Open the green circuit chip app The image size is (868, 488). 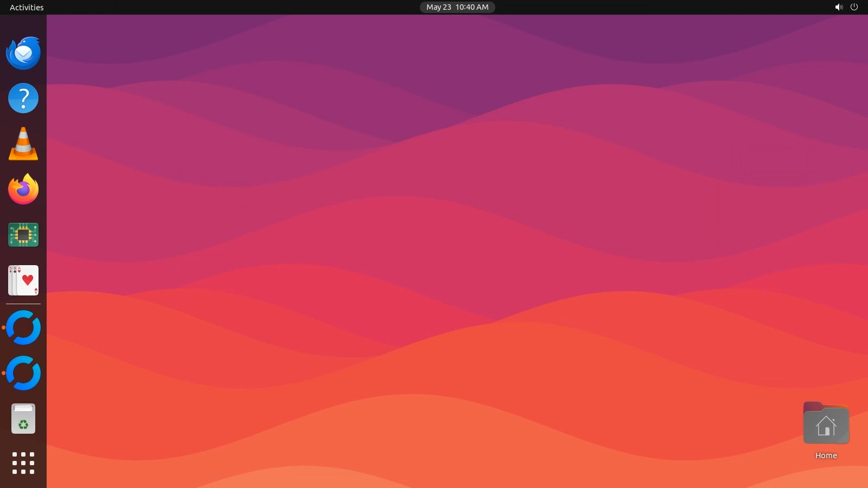pos(23,235)
